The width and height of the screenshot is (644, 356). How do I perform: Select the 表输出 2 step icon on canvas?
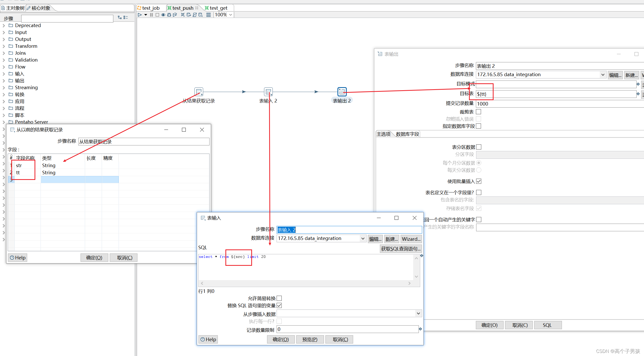click(x=342, y=91)
